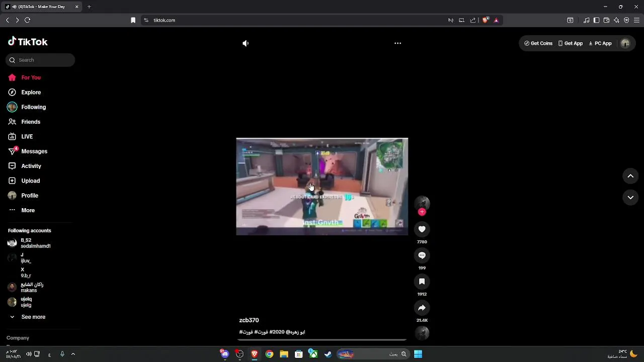Open the Windows Start button
Screen dimensions: 644x362
pos(418,354)
